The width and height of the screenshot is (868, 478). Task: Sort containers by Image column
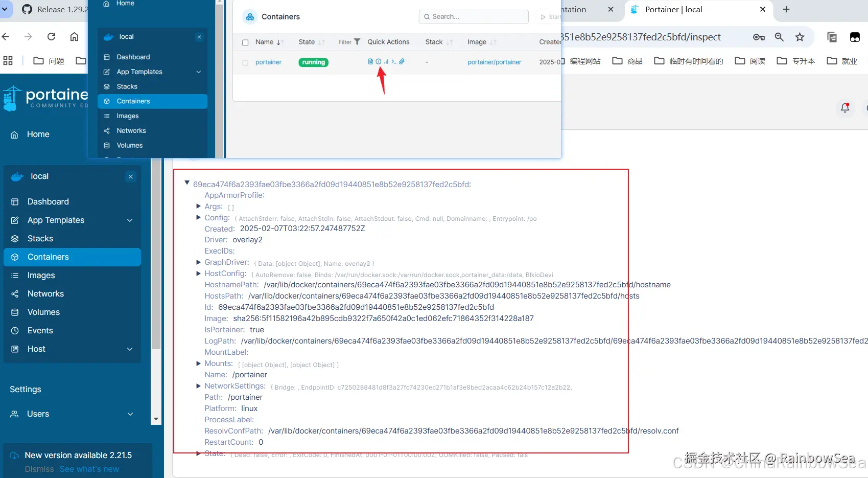(x=481, y=42)
